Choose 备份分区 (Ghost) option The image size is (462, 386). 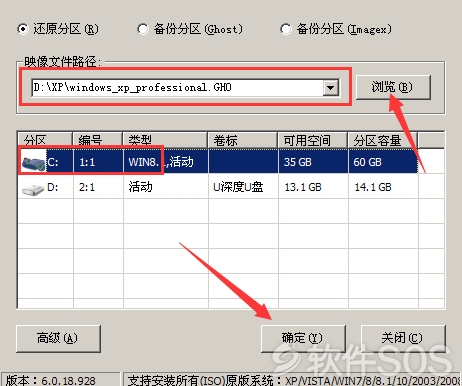(143, 29)
